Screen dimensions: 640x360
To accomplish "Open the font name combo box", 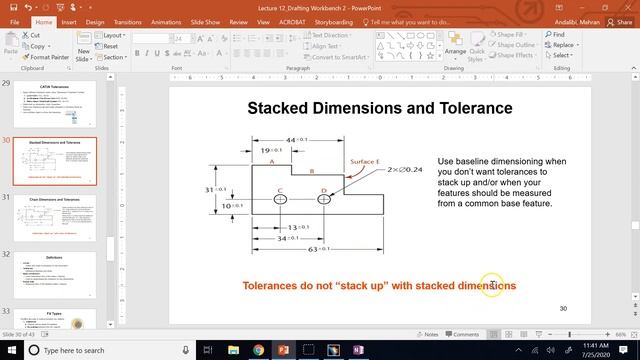I will point(153,39).
